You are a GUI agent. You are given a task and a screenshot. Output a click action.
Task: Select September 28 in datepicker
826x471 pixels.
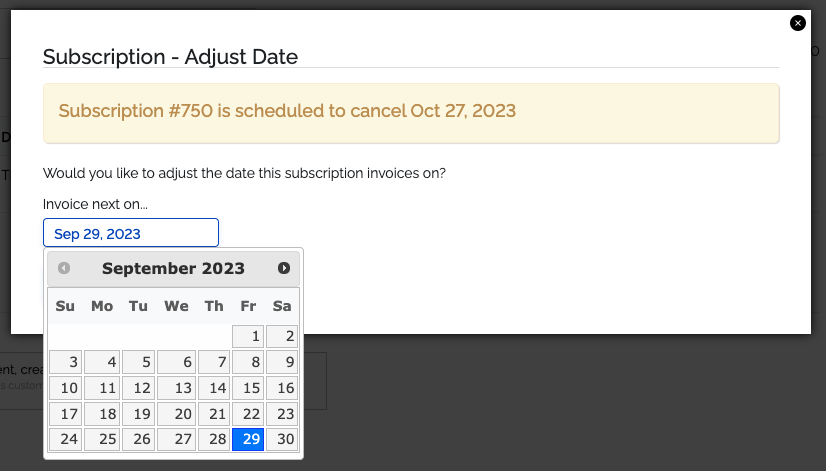point(214,439)
